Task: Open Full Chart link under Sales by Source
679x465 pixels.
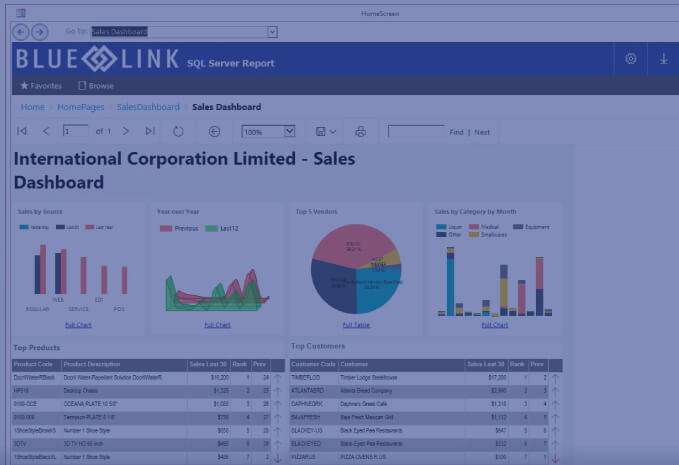Action: pos(78,325)
